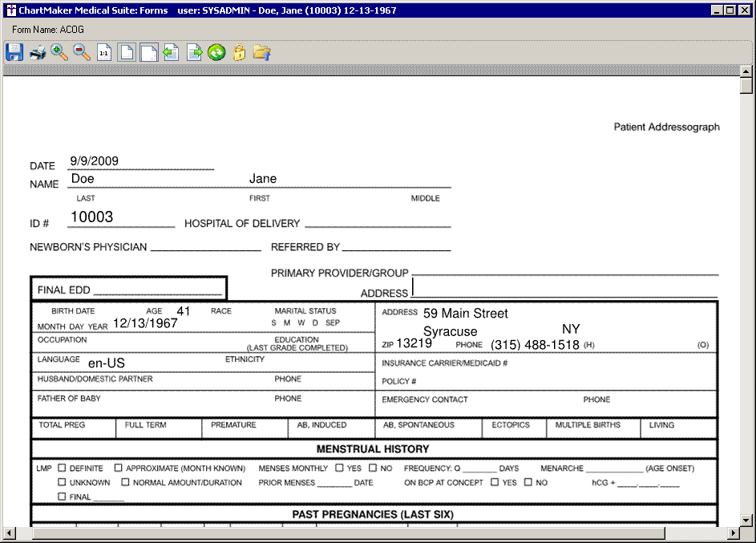The height and width of the screenshot is (543, 756).
Task: Click the Hospital of Delivery field
Action: 377,222
